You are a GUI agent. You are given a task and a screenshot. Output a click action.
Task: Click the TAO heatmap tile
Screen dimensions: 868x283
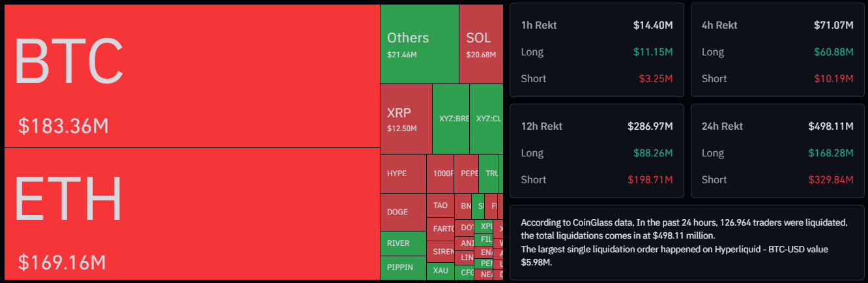point(440,205)
